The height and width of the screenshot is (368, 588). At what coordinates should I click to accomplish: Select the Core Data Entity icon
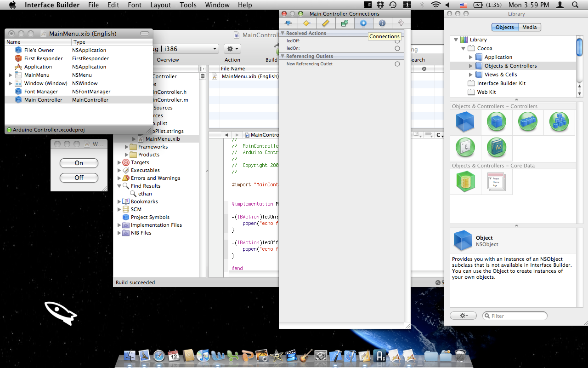496,182
